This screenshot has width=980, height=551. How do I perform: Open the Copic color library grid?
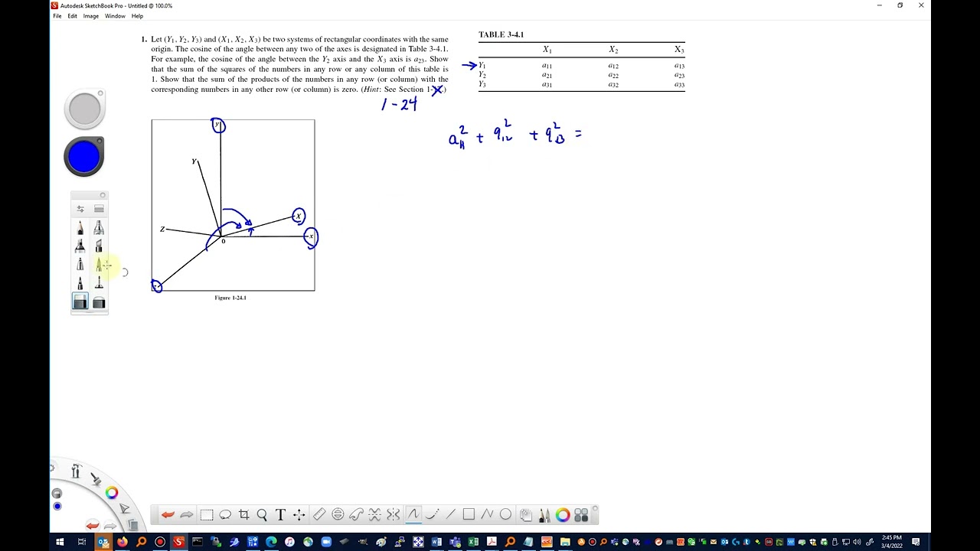coord(581,515)
